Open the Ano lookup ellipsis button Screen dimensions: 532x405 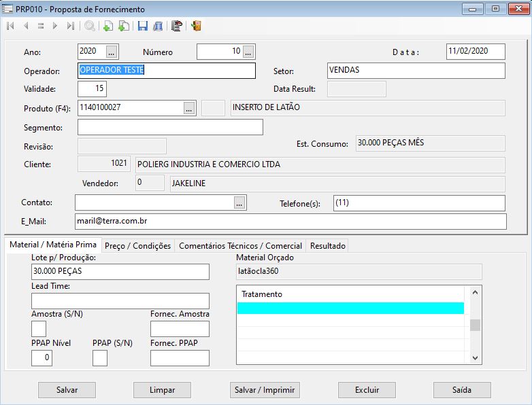click(x=112, y=52)
